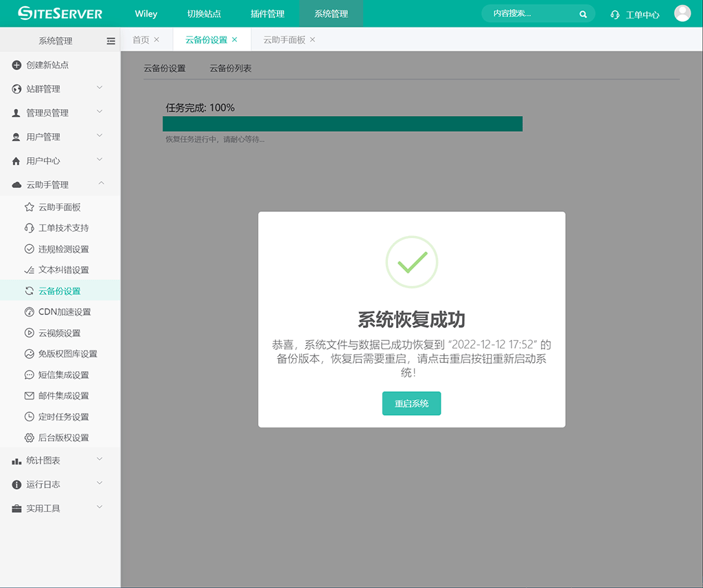Click the sidebar collapse hamburger icon
Image resolution: width=703 pixels, height=588 pixels.
pyautogui.click(x=111, y=41)
